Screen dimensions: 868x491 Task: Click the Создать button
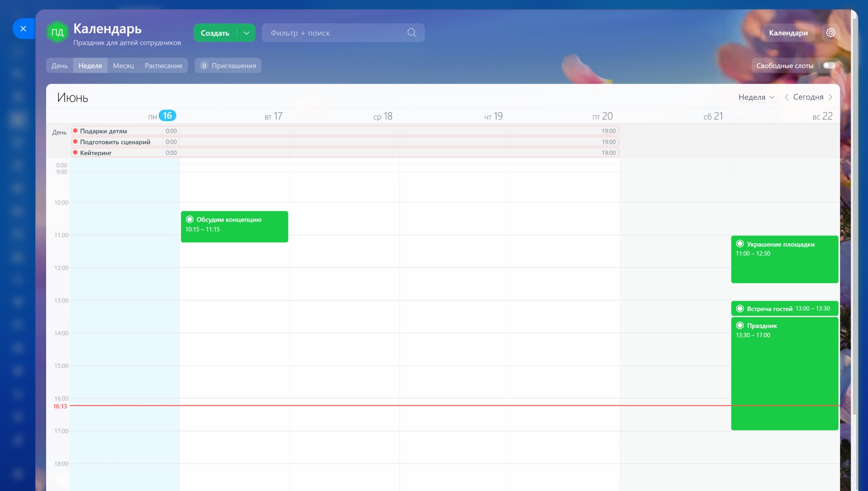tap(215, 33)
